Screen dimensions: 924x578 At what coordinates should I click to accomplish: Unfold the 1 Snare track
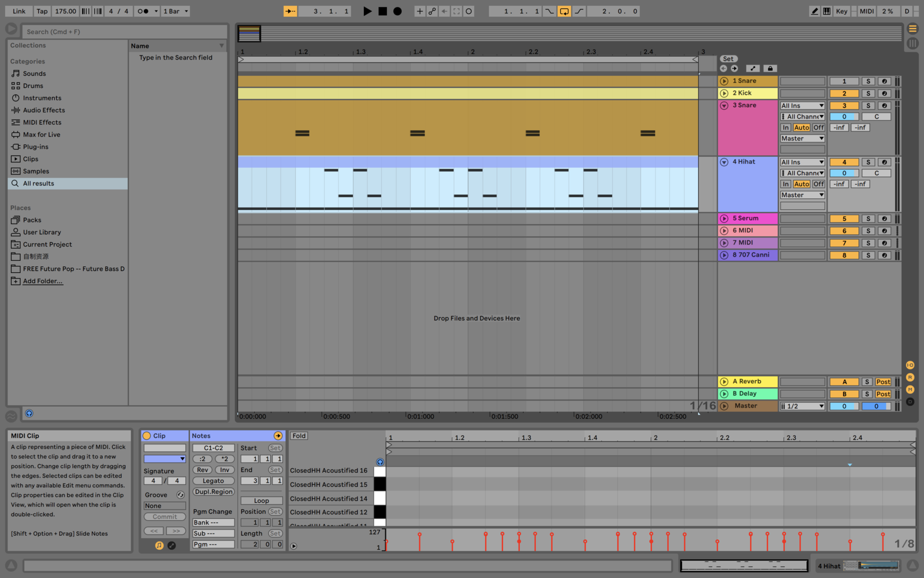pos(724,81)
